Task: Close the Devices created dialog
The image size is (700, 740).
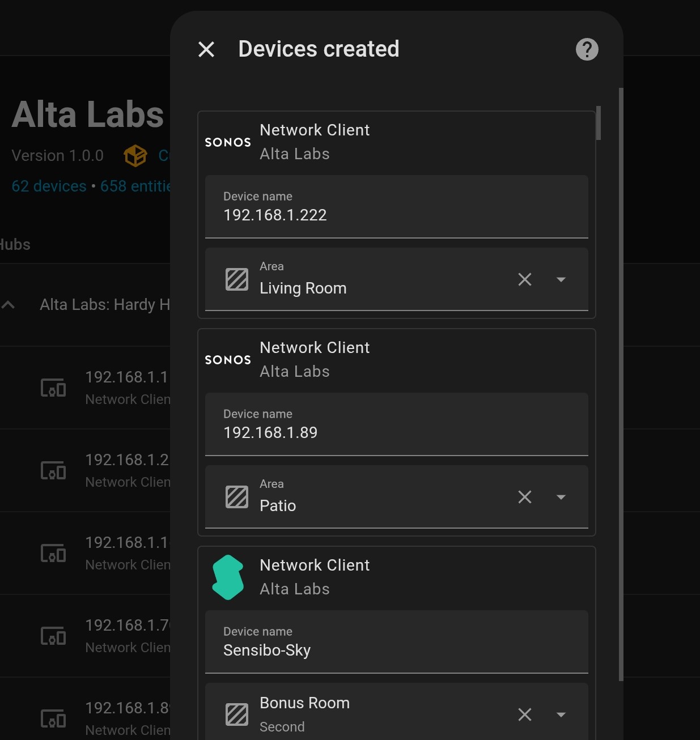Action: click(206, 49)
